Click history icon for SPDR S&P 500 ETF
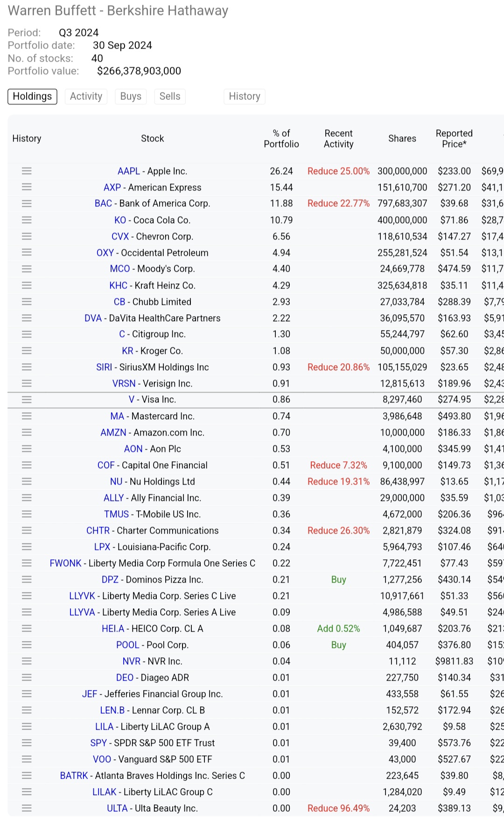The height and width of the screenshot is (825, 504). click(27, 743)
